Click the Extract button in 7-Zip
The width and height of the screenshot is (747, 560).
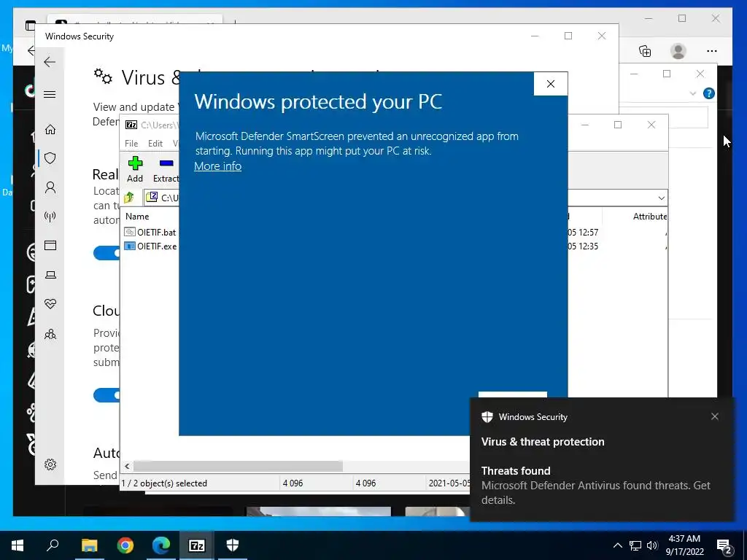click(x=166, y=169)
